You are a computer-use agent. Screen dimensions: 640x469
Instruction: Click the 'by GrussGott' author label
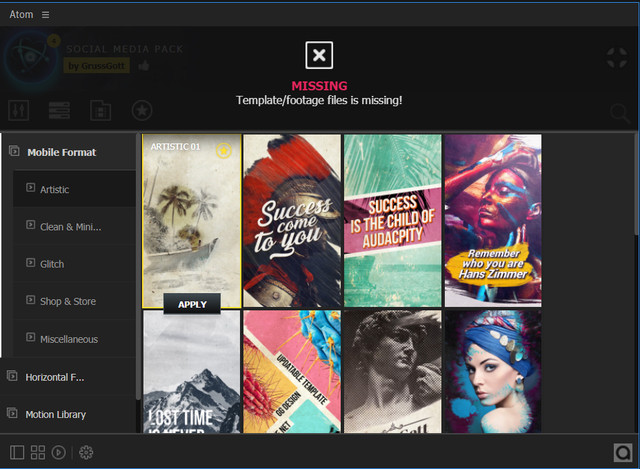point(97,66)
